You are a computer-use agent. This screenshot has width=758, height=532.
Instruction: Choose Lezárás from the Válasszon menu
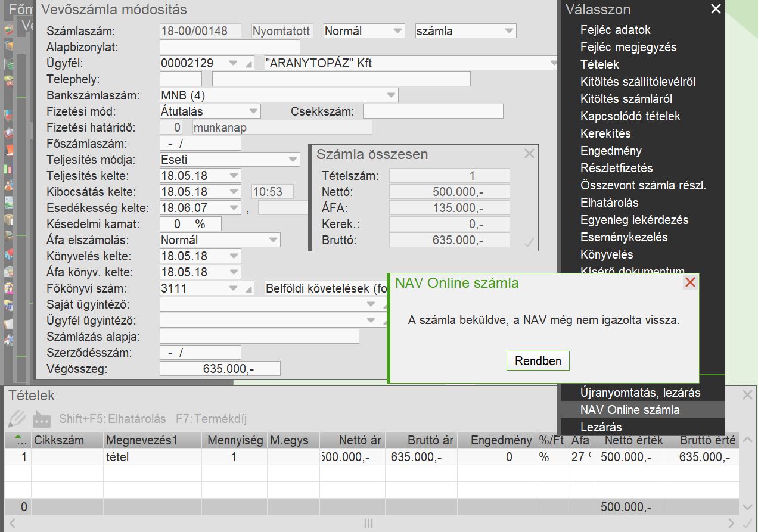coord(601,427)
